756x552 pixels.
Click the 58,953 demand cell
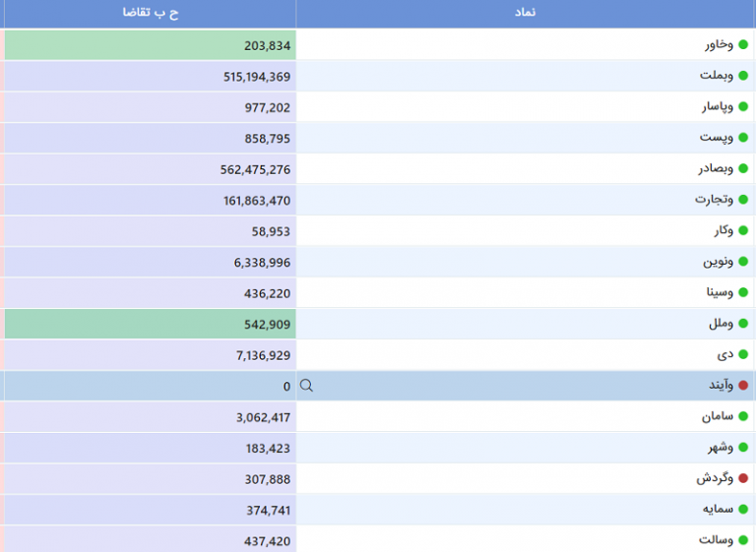click(x=150, y=231)
